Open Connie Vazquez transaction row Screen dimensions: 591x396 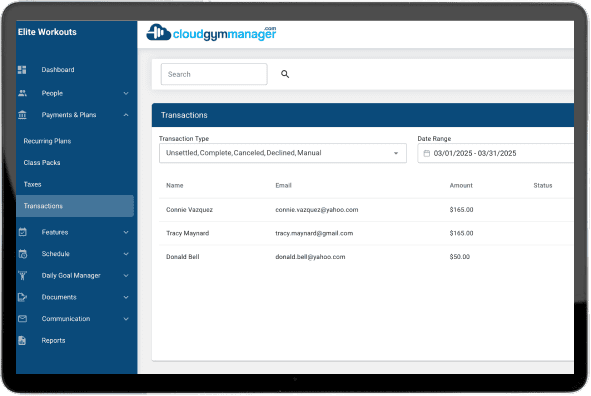click(366, 210)
